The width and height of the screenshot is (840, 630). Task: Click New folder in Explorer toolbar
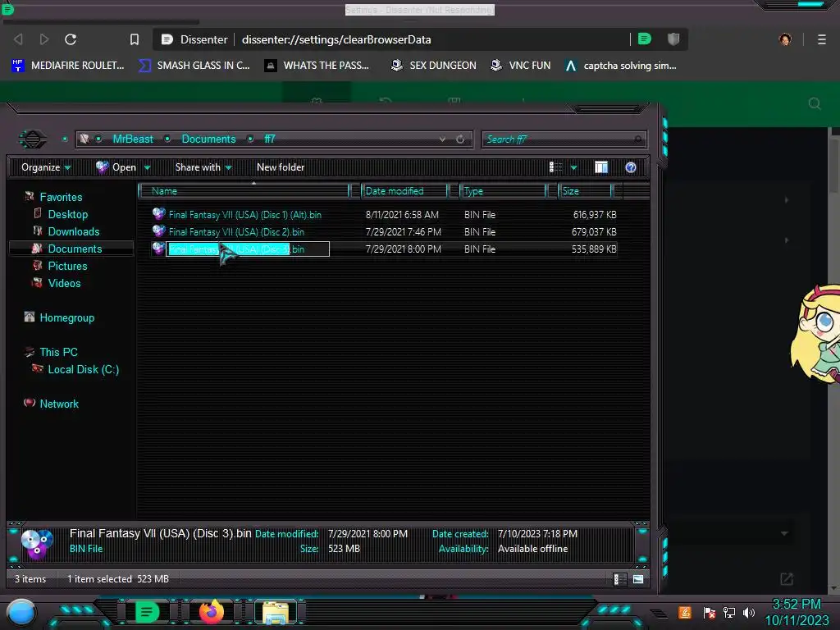[x=281, y=167]
